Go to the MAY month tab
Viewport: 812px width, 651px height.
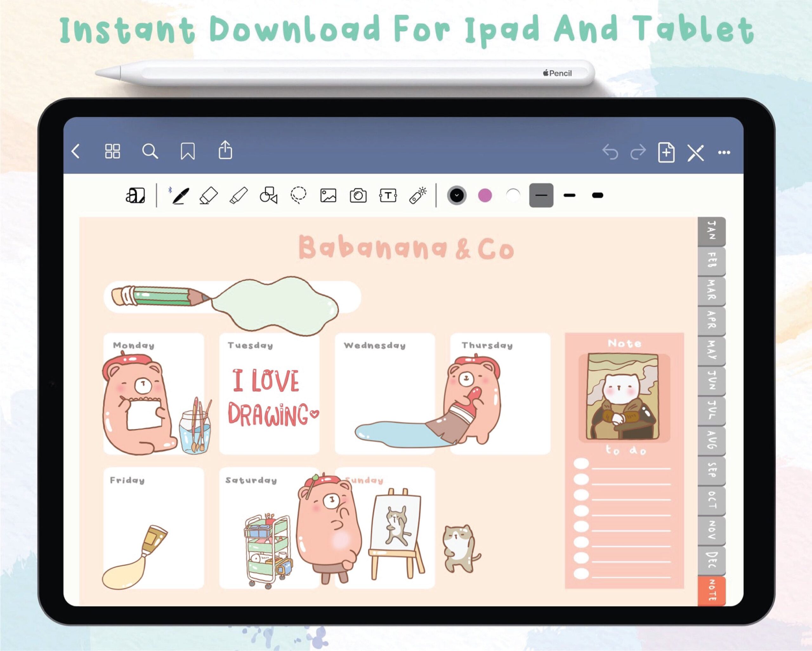click(x=711, y=351)
